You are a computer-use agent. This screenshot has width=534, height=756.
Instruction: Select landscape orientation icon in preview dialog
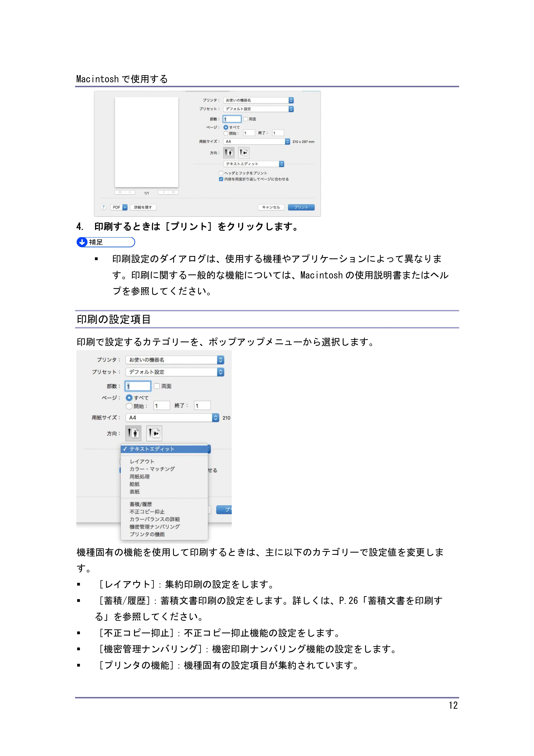click(244, 152)
